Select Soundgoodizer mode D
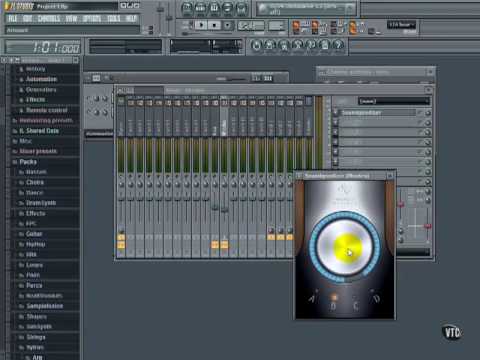Image resolution: width=480 pixels, height=360 pixels. [376, 298]
